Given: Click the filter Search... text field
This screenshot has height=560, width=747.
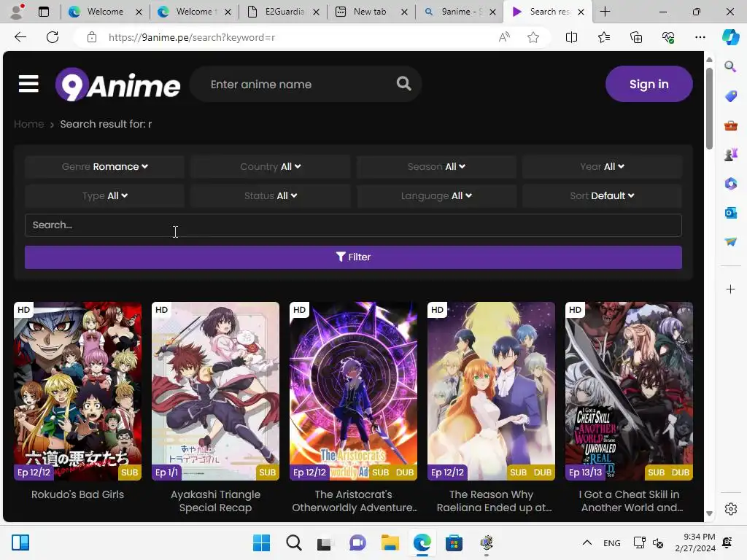Looking at the screenshot, I should click(x=353, y=225).
